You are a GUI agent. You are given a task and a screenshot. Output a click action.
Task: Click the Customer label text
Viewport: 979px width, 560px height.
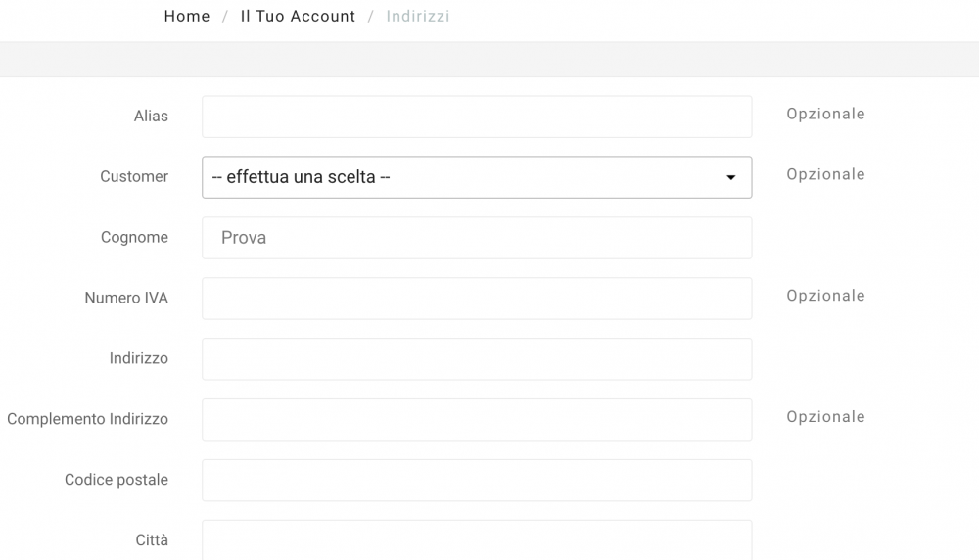coord(134,177)
